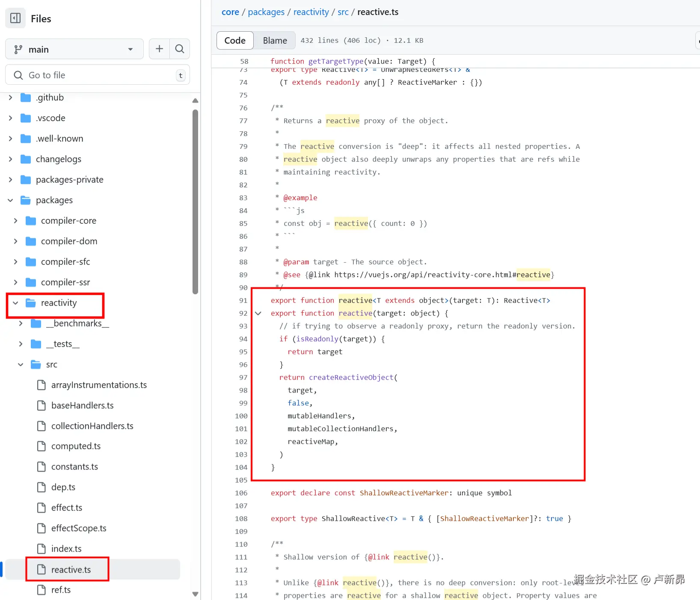This screenshot has height=600, width=700.
Task: Expand the compiler-ssr folder chevron
Action: pos(16,282)
